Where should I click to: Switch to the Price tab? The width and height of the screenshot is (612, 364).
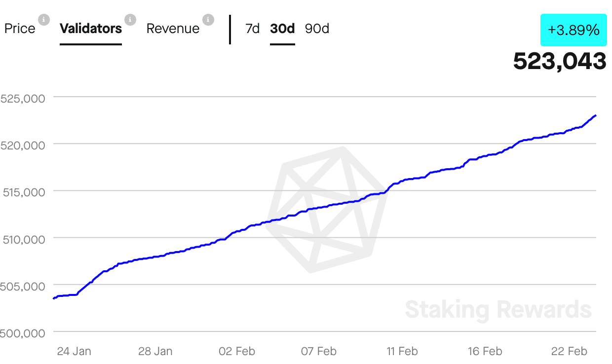(20, 29)
